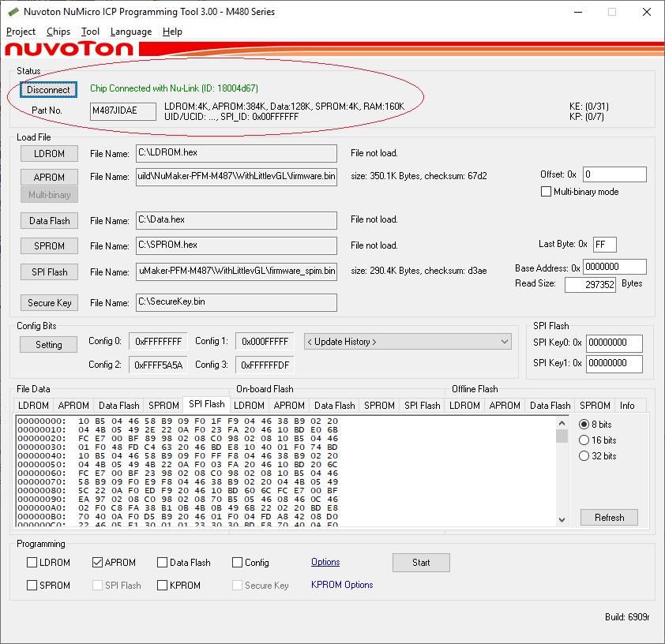Click the Config 3 value field
Image resolution: width=665 pixels, height=644 pixels.
click(265, 365)
